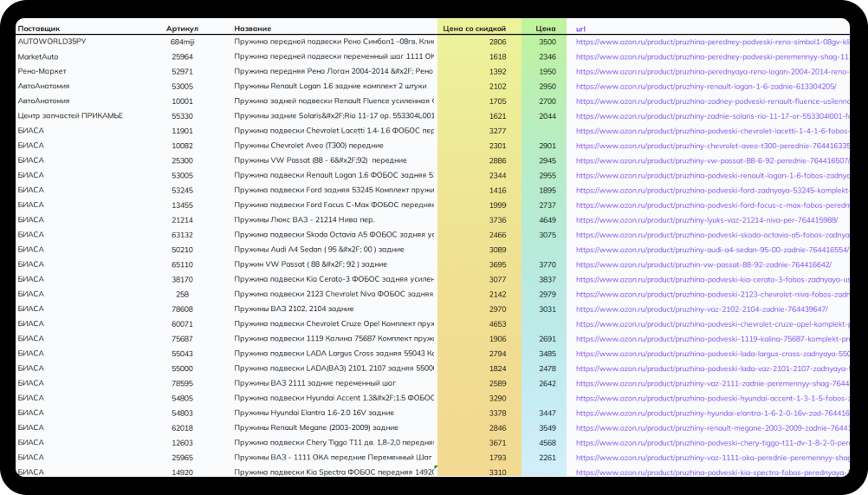Image resolution: width=868 pixels, height=495 pixels.
Task: Select discounted price cell 3736
Action: coord(497,220)
